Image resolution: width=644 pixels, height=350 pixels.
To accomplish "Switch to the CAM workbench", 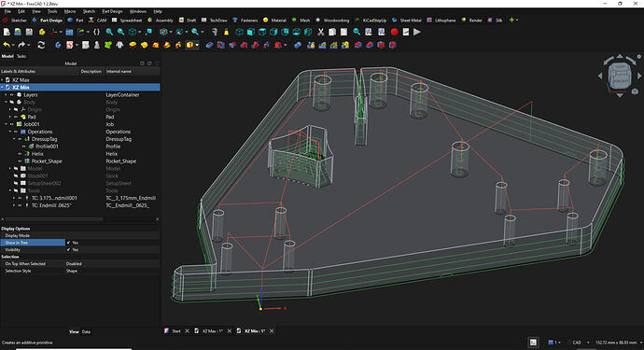I will (x=98, y=21).
